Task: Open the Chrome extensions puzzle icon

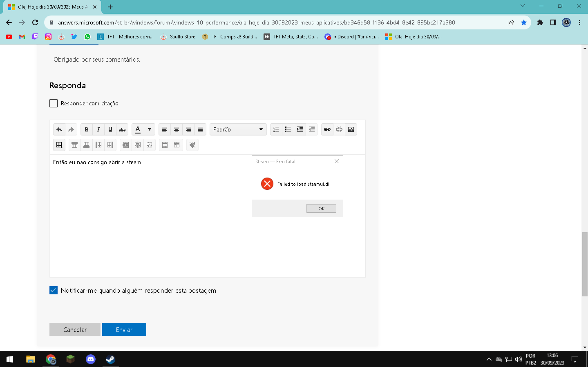Action: click(540, 22)
